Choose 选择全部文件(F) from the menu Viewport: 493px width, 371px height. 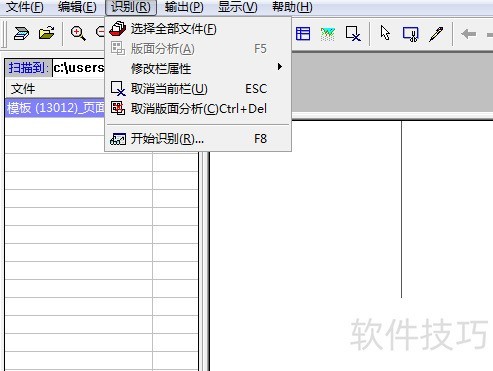[198, 29]
